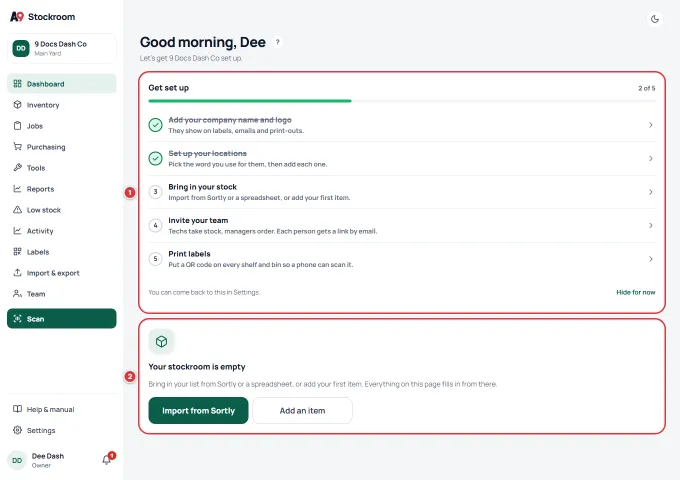Select step 3 circle for Bring in your stock

(x=155, y=192)
